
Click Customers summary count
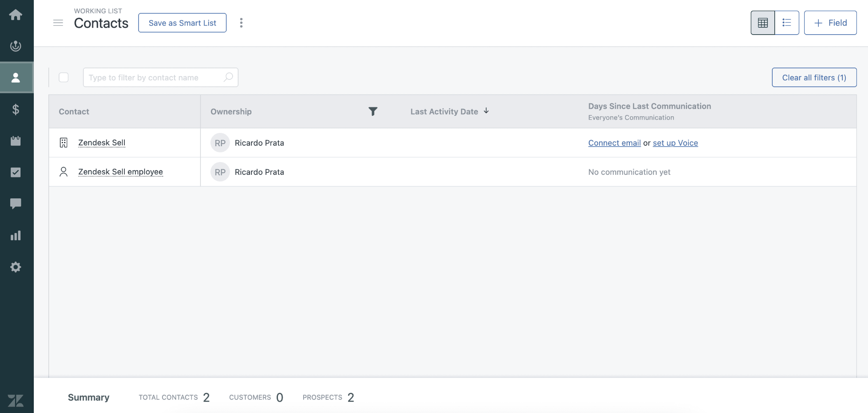pos(280,398)
